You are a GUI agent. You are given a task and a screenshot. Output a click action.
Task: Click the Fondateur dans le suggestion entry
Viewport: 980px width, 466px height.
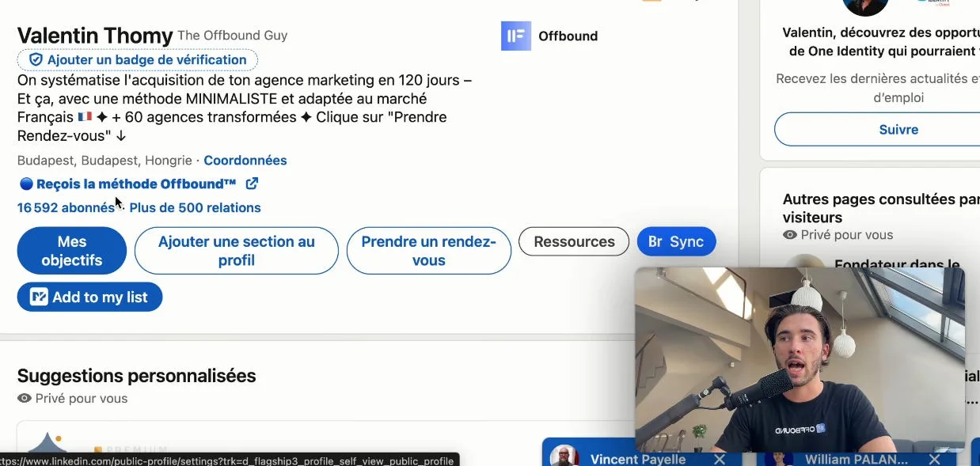897,264
